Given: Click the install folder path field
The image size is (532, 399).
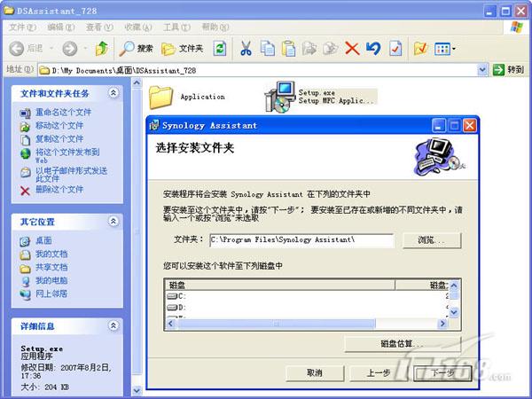Looking at the screenshot, I should click(301, 240).
